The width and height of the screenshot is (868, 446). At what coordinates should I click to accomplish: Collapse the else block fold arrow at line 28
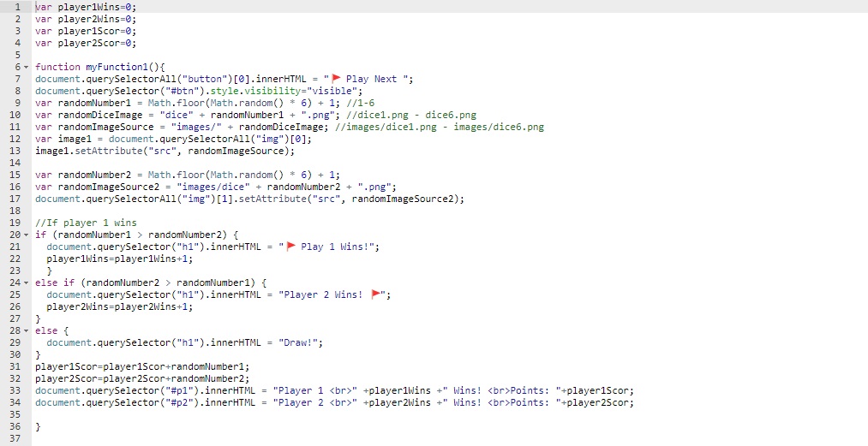click(x=26, y=331)
